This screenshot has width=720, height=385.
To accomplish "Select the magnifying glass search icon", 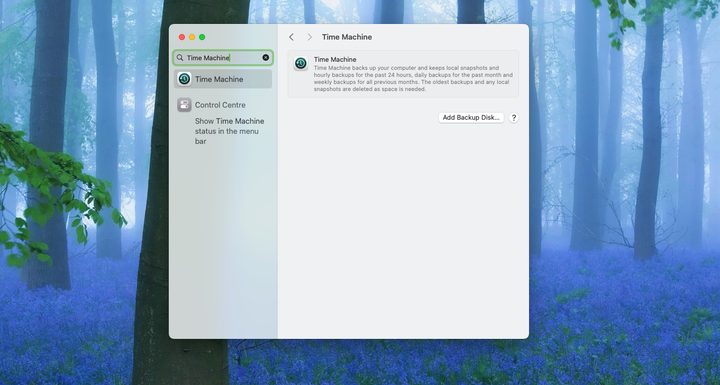I will point(180,57).
